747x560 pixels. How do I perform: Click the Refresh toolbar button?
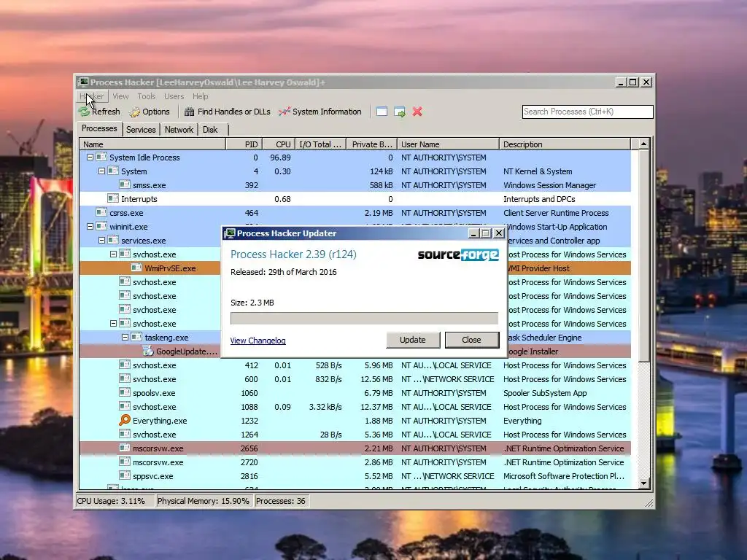coord(99,112)
